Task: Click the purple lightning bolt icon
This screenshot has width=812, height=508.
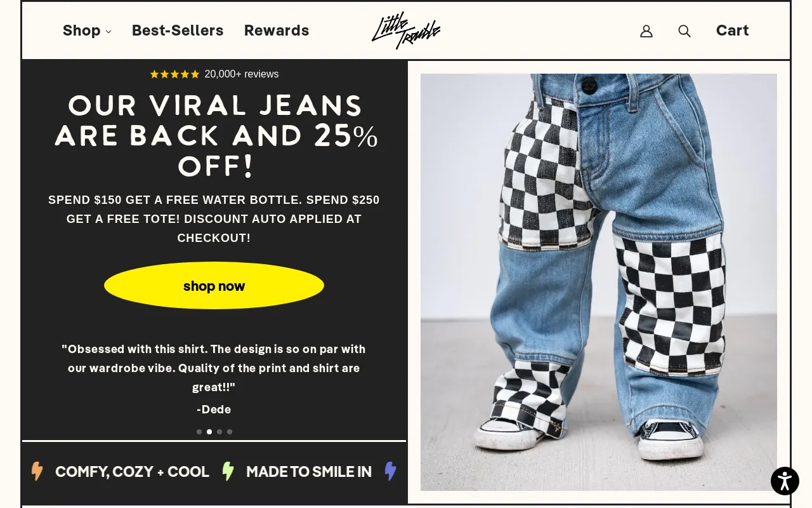Action: 390,471
